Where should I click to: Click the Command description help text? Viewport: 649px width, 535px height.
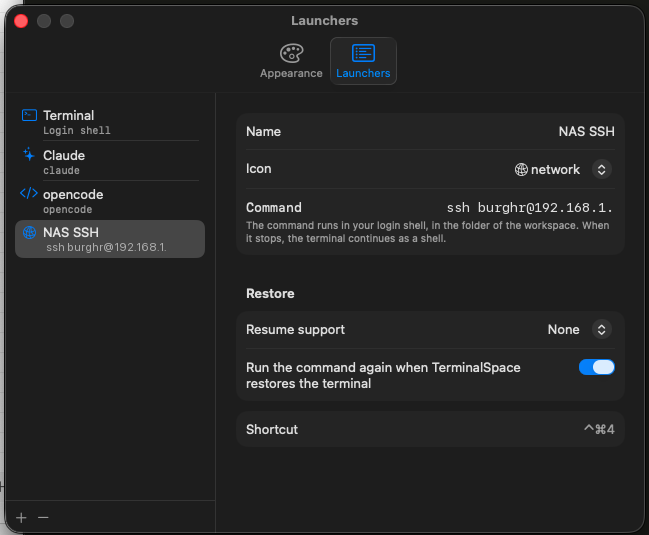coord(428,232)
